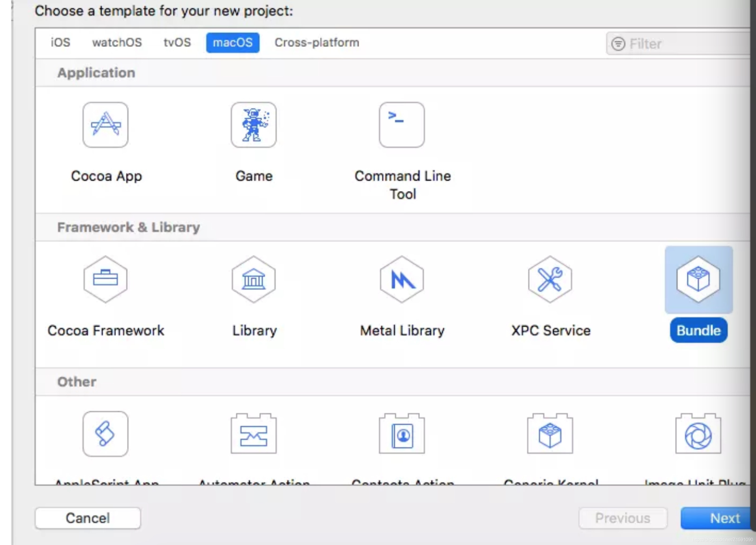Choose the Game template icon
Viewport: 756px width, 545px height.
[x=253, y=125]
